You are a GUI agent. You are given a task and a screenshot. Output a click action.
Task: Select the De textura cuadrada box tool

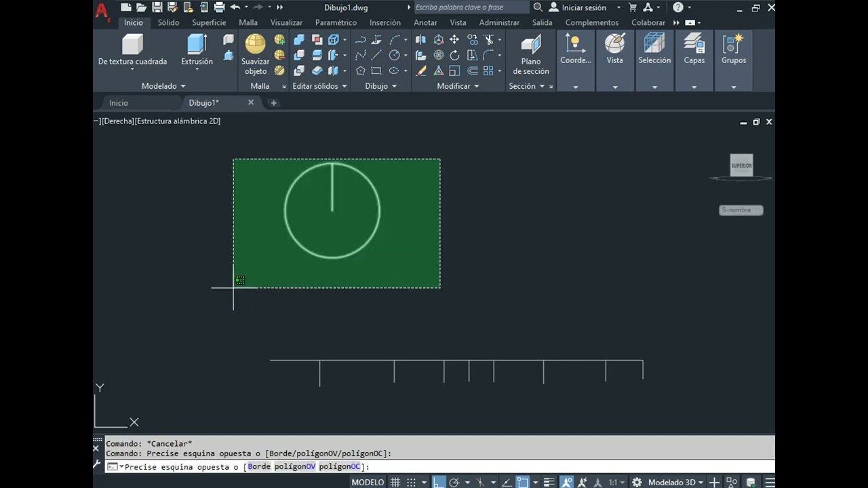point(132,50)
